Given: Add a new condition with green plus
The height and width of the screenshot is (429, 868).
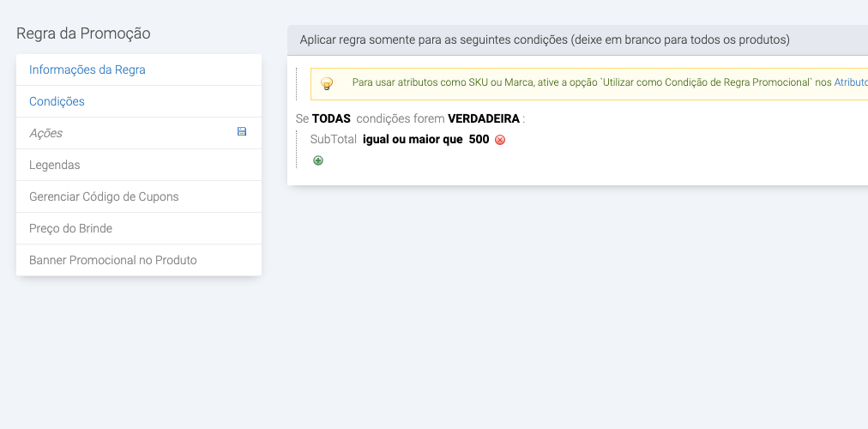Looking at the screenshot, I should point(318,160).
